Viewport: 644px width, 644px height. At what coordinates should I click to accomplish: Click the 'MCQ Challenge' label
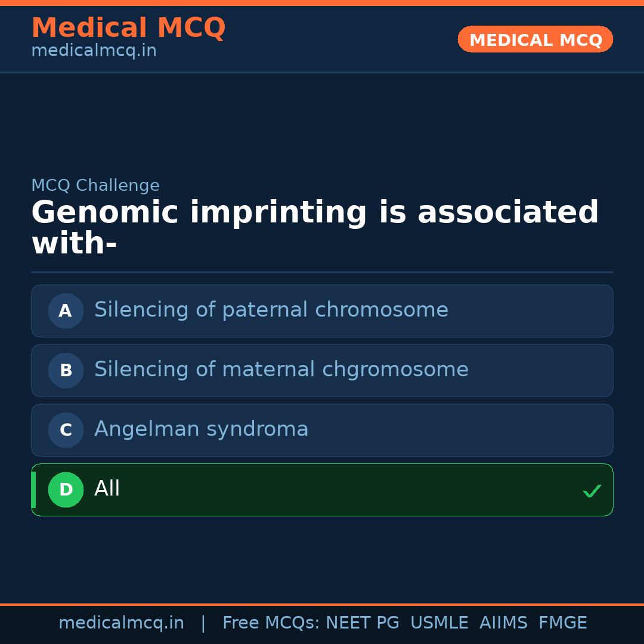[95, 185]
